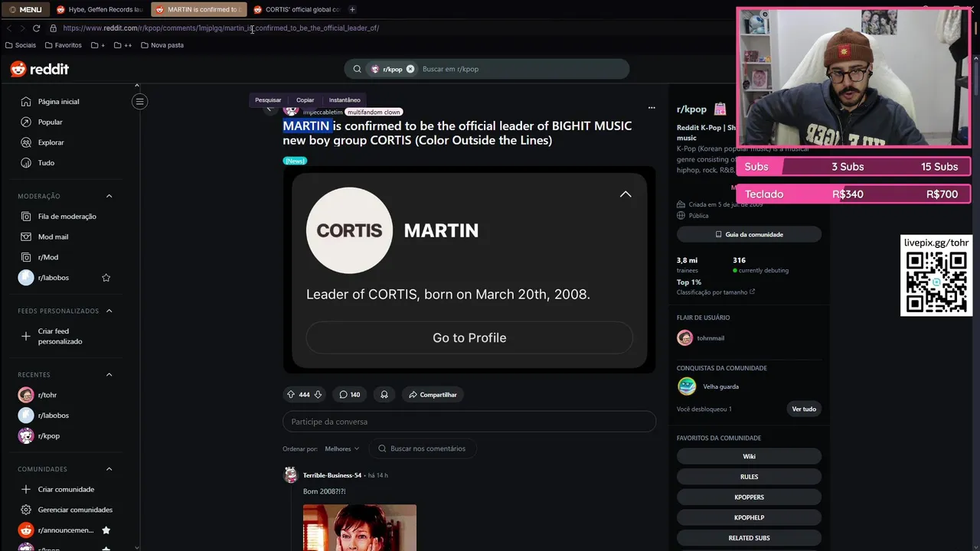Open a new browser tab
The height and width of the screenshot is (551, 980).
[352, 9]
